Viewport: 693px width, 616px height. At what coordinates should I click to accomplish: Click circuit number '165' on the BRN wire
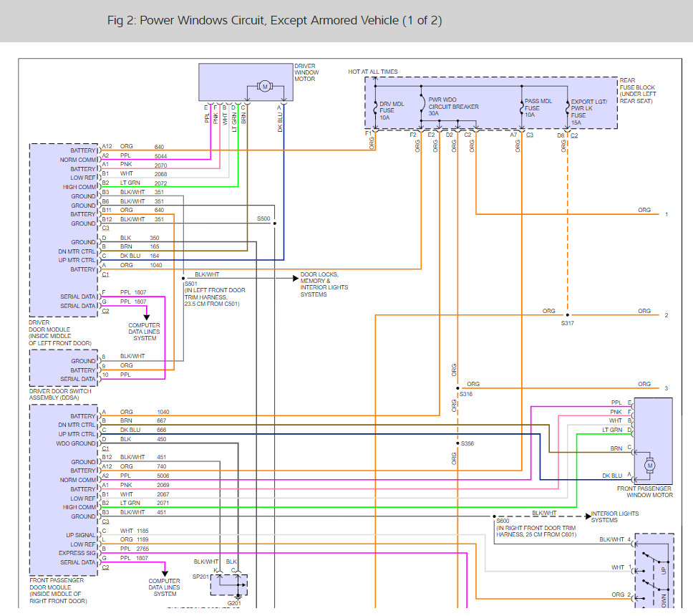tap(154, 246)
